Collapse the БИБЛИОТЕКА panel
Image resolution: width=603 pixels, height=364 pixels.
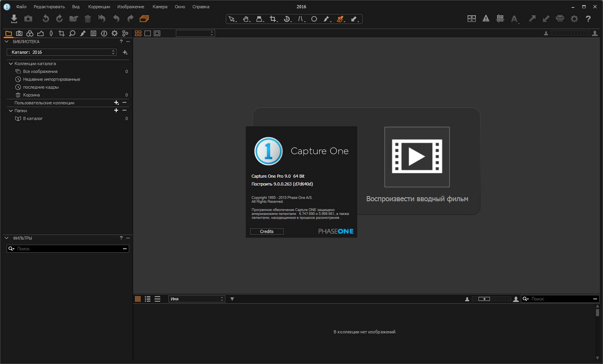pos(6,41)
